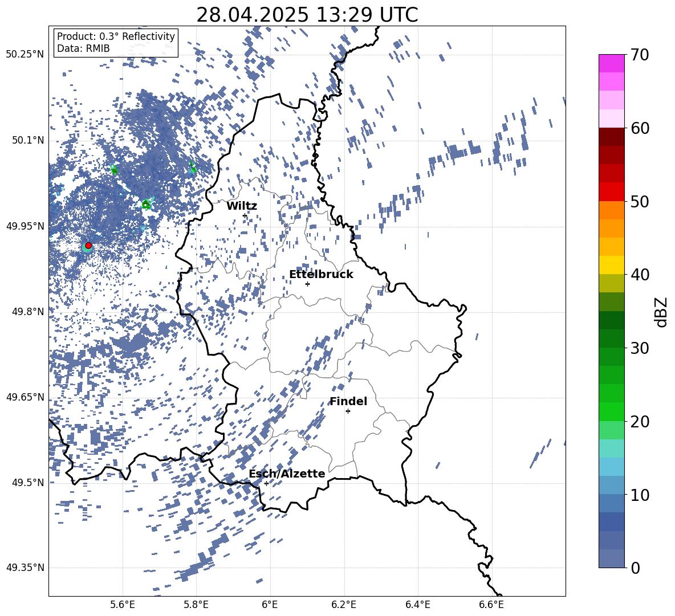Click the Esch/Alzette station cross marker
The height and width of the screenshot is (616, 675).
tap(266, 483)
